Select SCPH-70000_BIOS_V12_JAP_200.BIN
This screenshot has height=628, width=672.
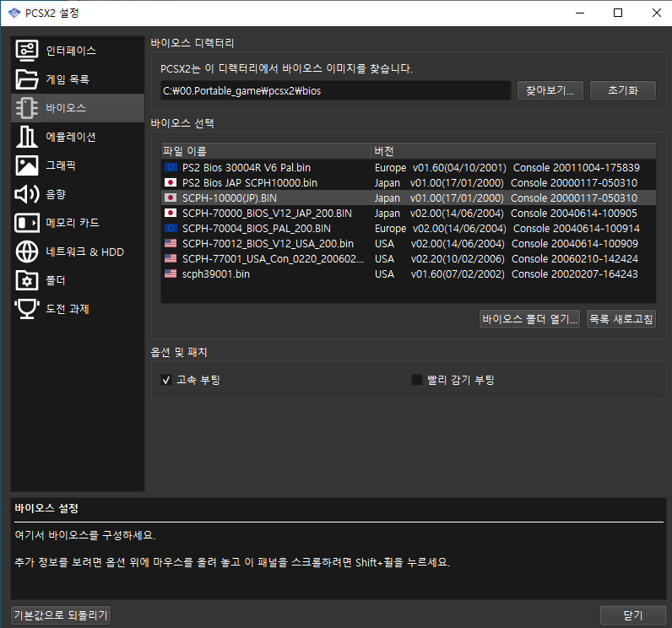pyautogui.click(x=267, y=213)
